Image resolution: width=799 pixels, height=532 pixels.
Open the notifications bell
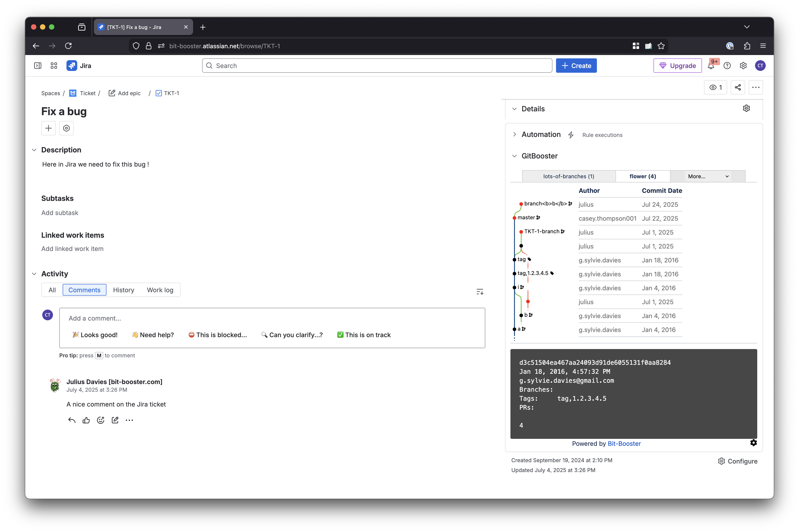tap(711, 66)
